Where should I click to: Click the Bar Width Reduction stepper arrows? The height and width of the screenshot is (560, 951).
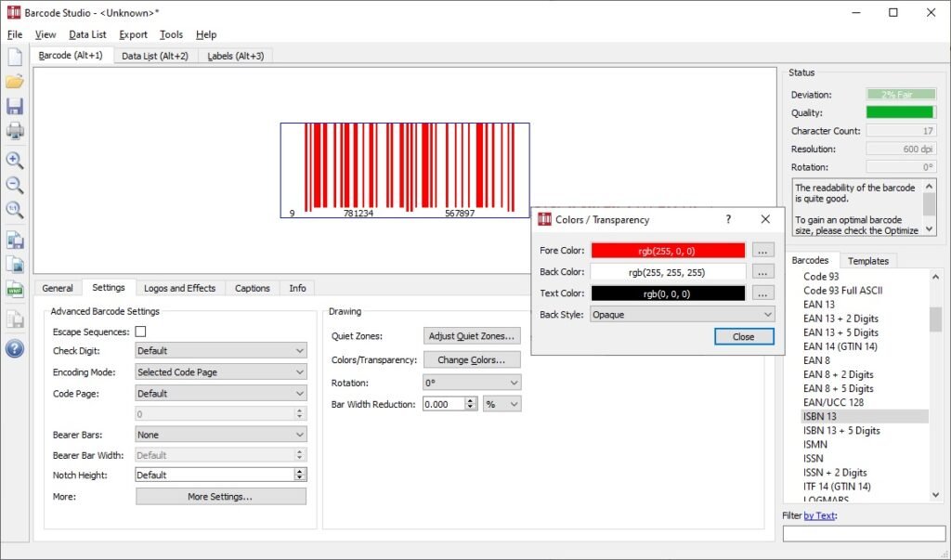pyautogui.click(x=471, y=404)
